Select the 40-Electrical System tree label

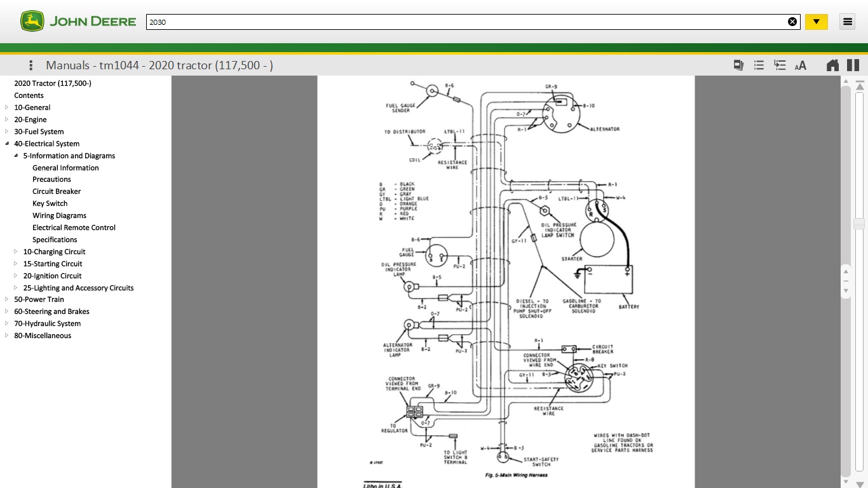(46, 144)
